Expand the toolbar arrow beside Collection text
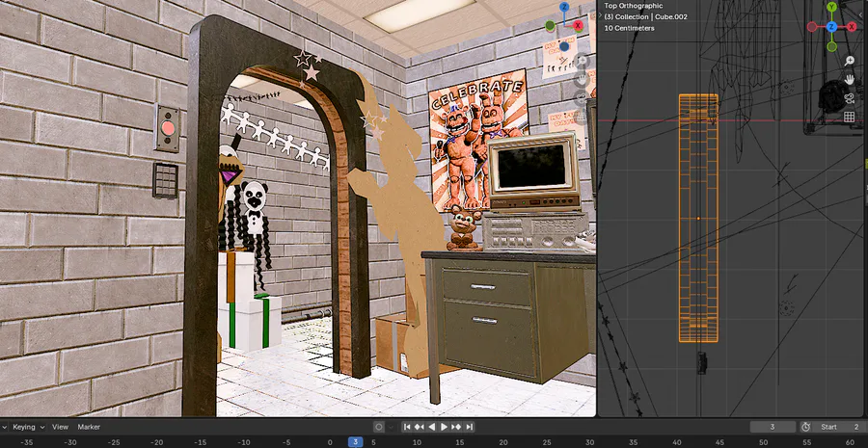Image resolution: width=868 pixels, height=448 pixels. click(x=600, y=16)
